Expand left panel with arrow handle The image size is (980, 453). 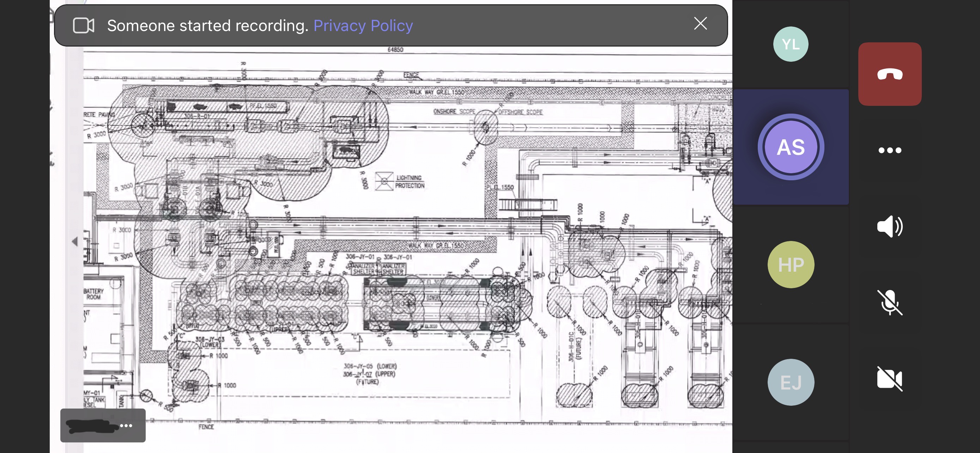coord(74,241)
